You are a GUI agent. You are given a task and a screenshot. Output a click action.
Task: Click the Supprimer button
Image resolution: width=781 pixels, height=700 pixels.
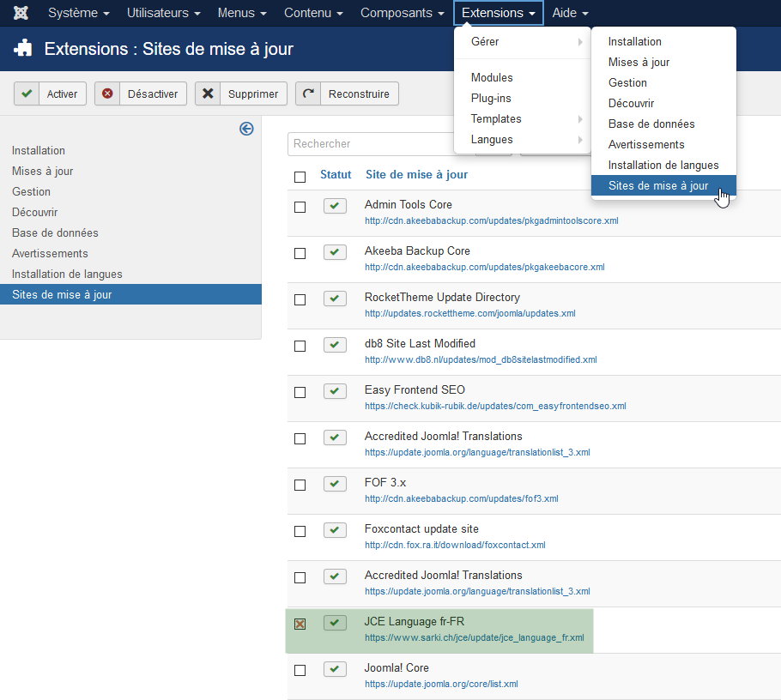coord(241,94)
